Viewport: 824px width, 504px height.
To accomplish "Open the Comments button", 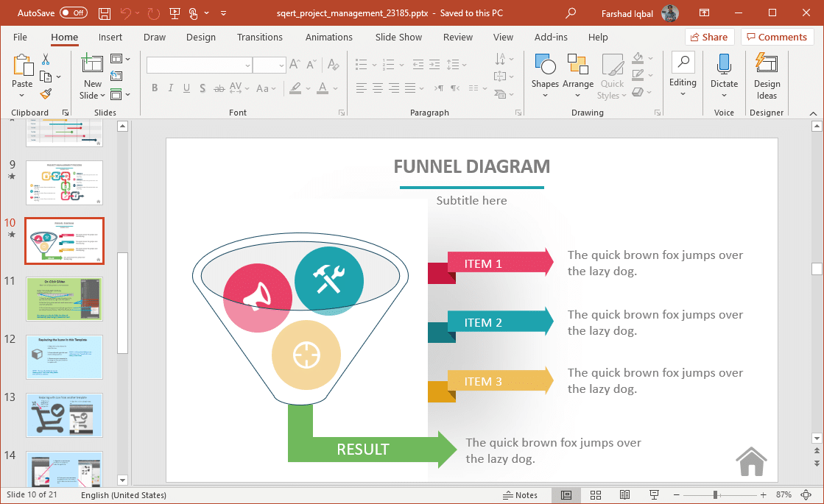I will click(x=778, y=37).
